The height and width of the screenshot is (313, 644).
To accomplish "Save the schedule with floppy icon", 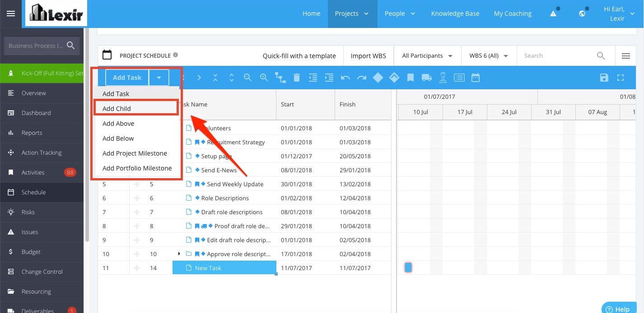I will pyautogui.click(x=604, y=78).
